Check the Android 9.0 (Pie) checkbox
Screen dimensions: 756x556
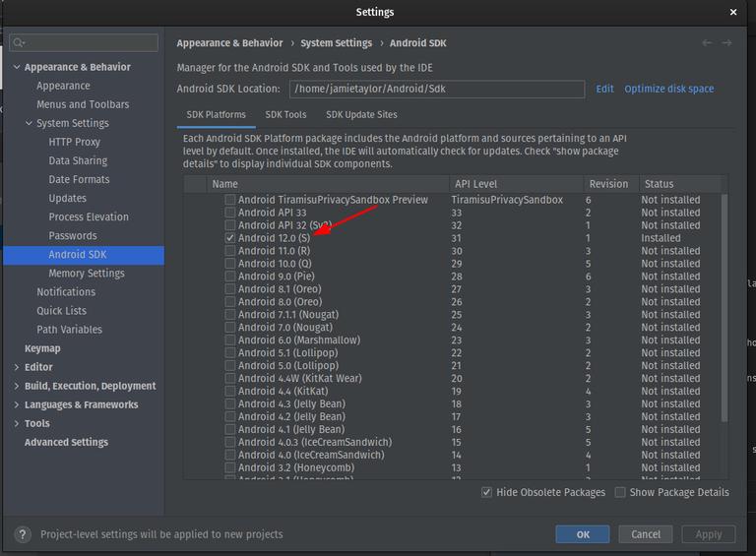[x=230, y=277]
